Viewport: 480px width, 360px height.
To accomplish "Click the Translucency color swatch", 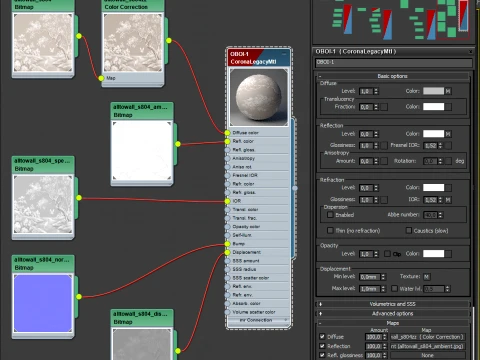I will pos(433,107).
